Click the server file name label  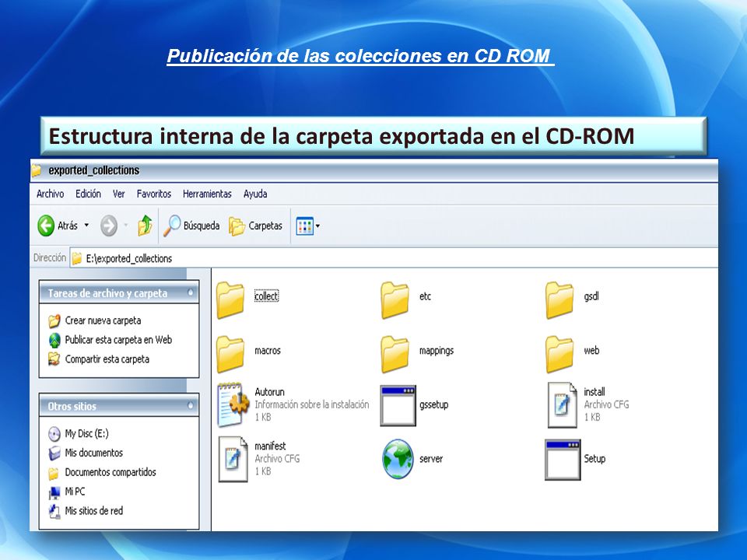(431, 459)
